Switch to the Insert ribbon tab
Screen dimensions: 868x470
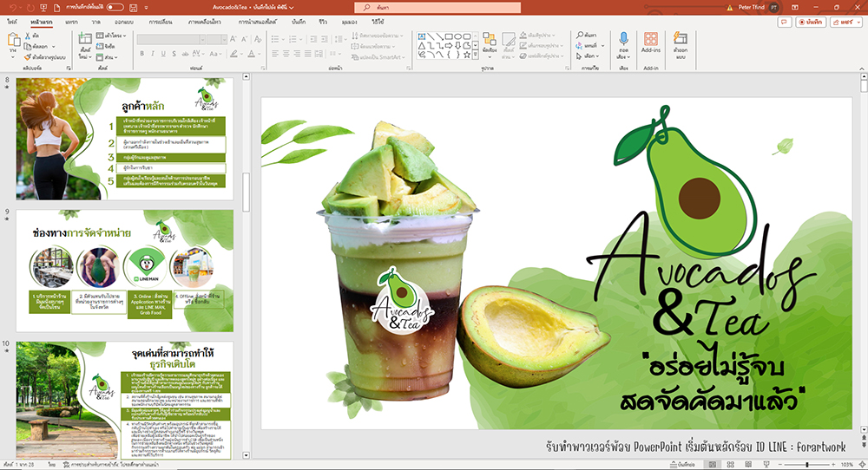[x=71, y=22]
